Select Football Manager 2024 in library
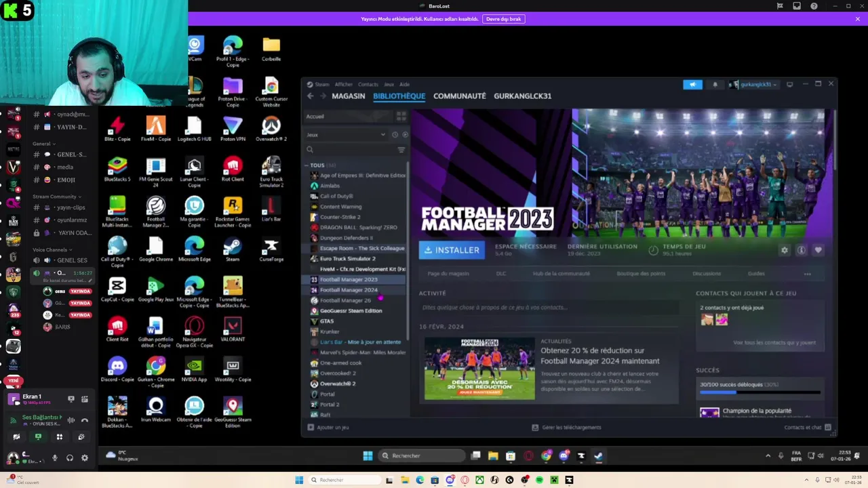This screenshot has width=868, height=488. (349, 290)
